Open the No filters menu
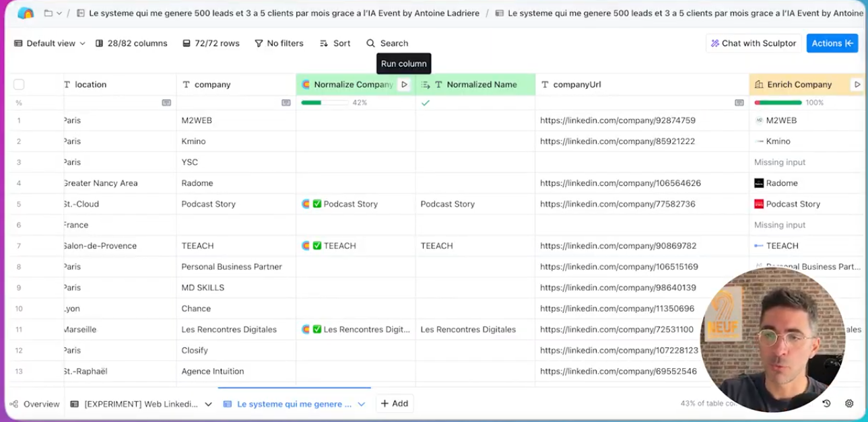The image size is (868, 422). pos(279,43)
